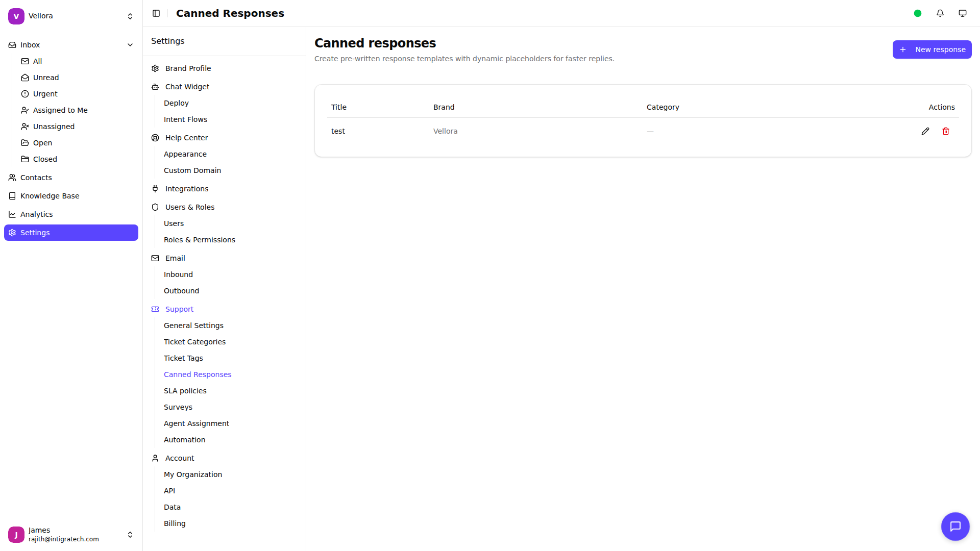Viewport: 980px width, 551px height.
Task: Open Custom Domain settings
Action: click(192, 170)
